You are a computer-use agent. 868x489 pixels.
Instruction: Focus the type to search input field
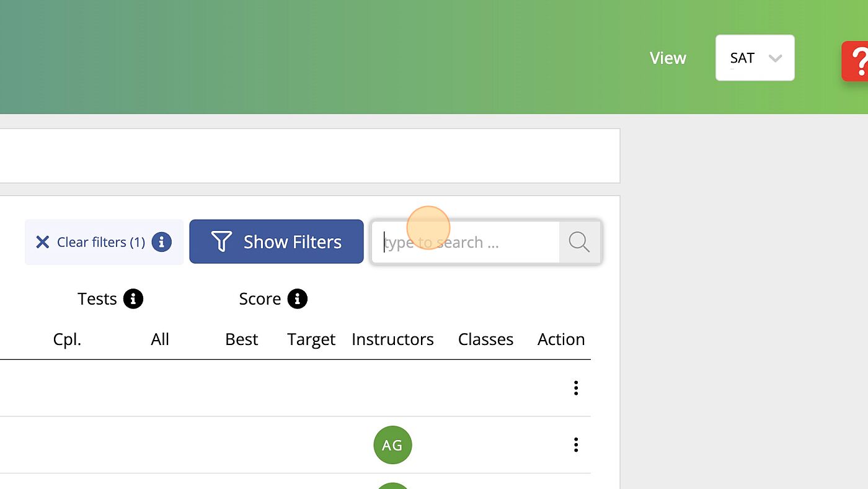[x=465, y=242]
